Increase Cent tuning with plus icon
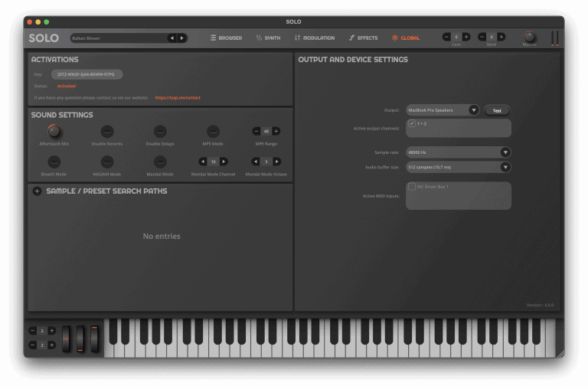588x389 pixels. click(466, 37)
